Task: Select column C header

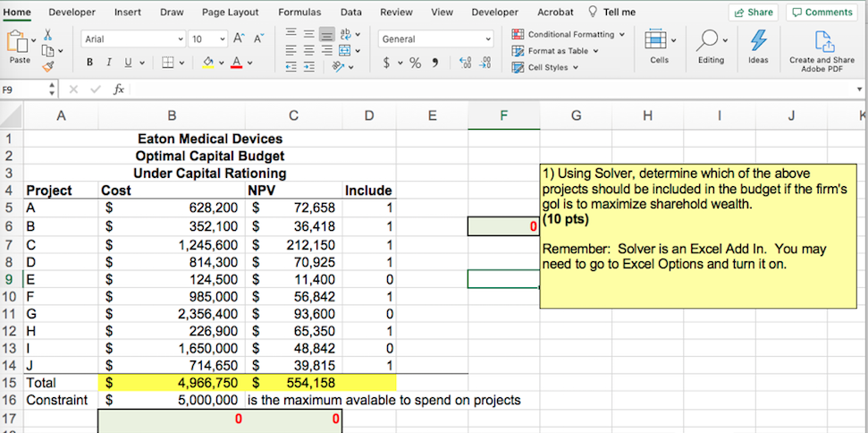Action: (x=294, y=115)
